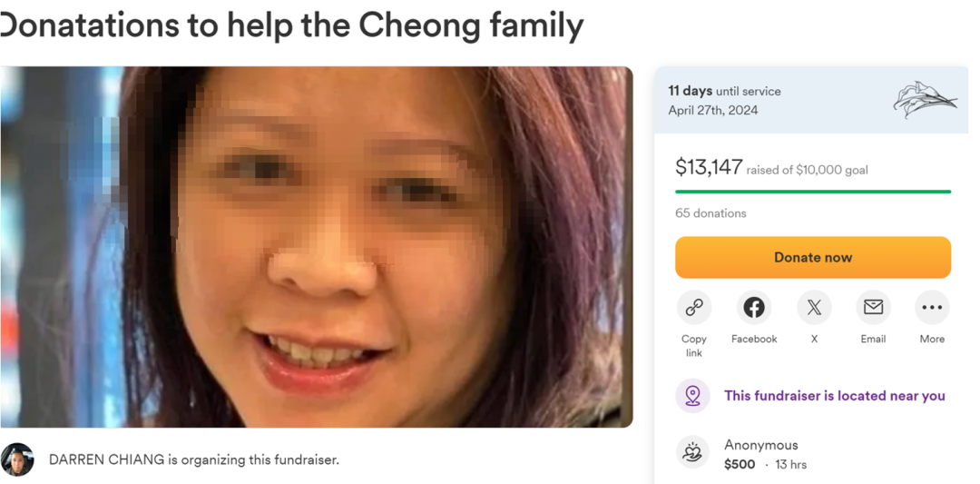Click the Donate now button
980x484 pixels.
tap(813, 257)
